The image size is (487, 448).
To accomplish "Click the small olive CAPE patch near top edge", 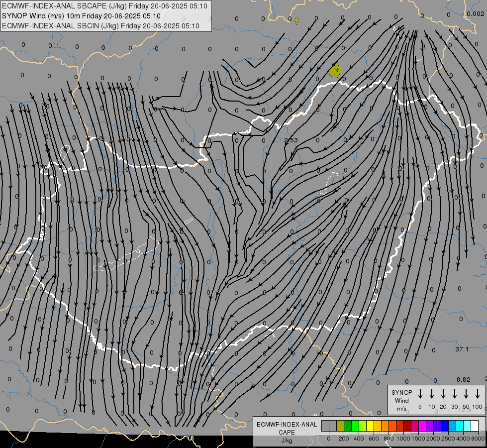I will tap(296, 21).
